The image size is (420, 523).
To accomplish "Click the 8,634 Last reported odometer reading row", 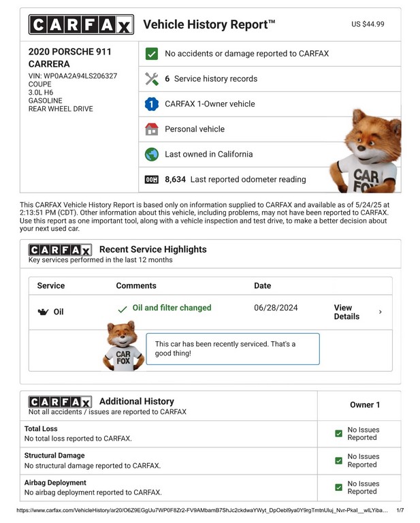I will point(270,180).
